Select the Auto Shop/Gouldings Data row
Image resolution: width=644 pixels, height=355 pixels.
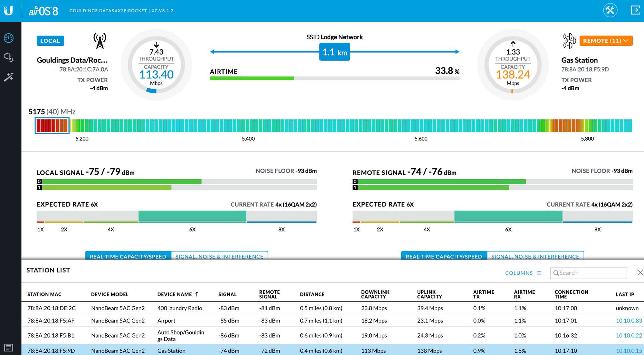[x=333, y=336]
